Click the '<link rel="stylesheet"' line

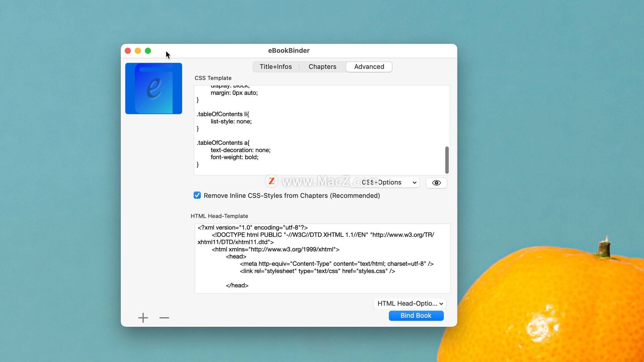tap(317, 271)
